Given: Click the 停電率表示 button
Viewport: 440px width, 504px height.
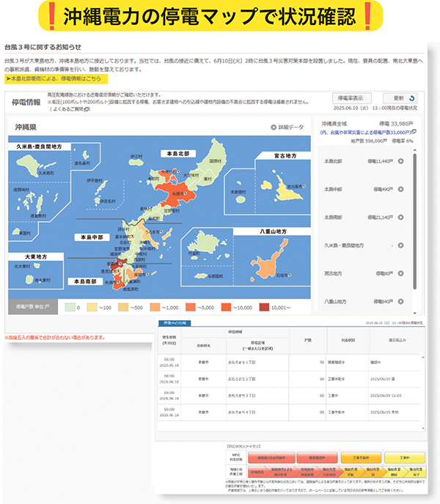Looking at the screenshot, I should coord(352,98).
